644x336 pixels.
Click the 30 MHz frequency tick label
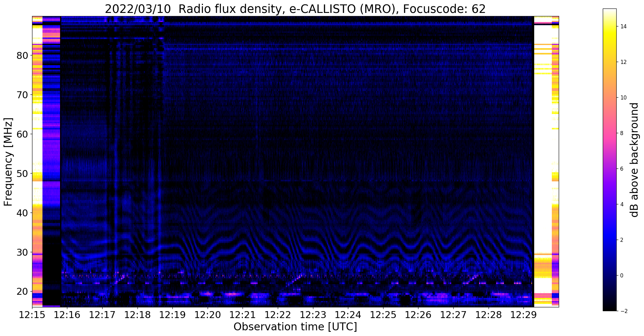click(x=22, y=252)
